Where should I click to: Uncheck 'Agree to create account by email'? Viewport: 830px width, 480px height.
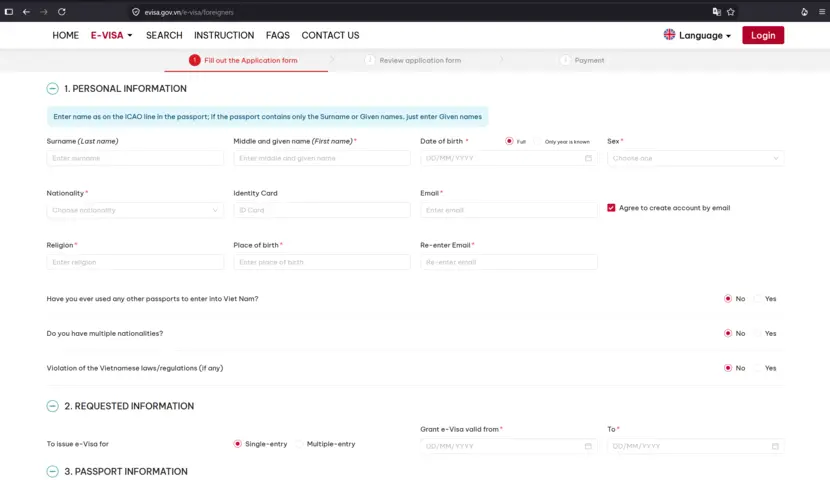(x=611, y=208)
